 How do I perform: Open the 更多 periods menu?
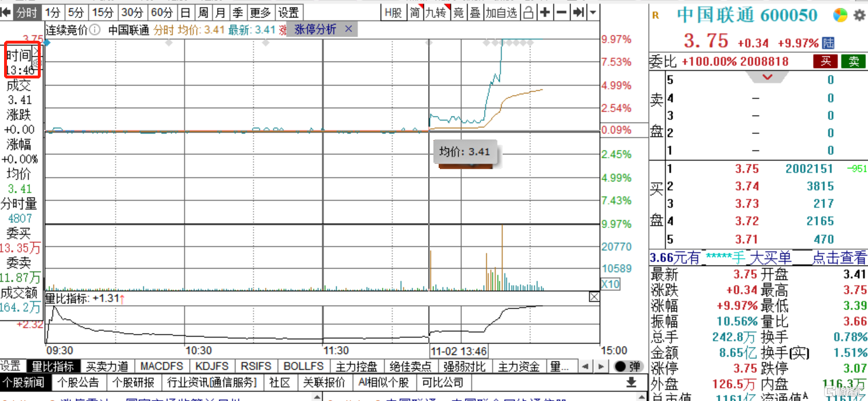pos(260,12)
